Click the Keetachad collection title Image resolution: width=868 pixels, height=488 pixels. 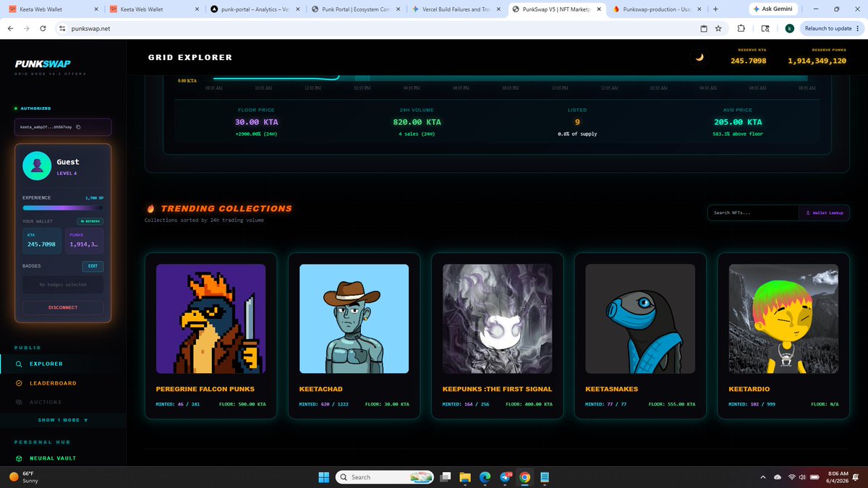pyautogui.click(x=321, y=389)
